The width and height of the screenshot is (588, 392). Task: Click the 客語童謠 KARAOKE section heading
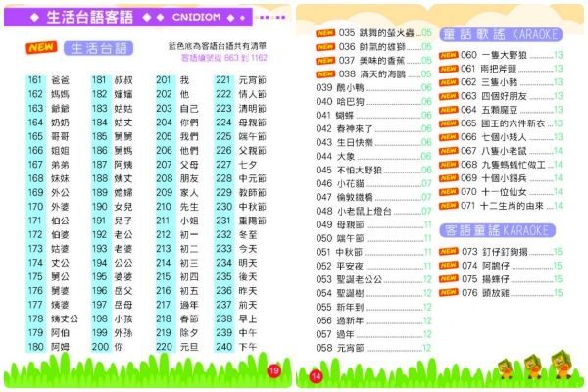(x=497, y=230)
